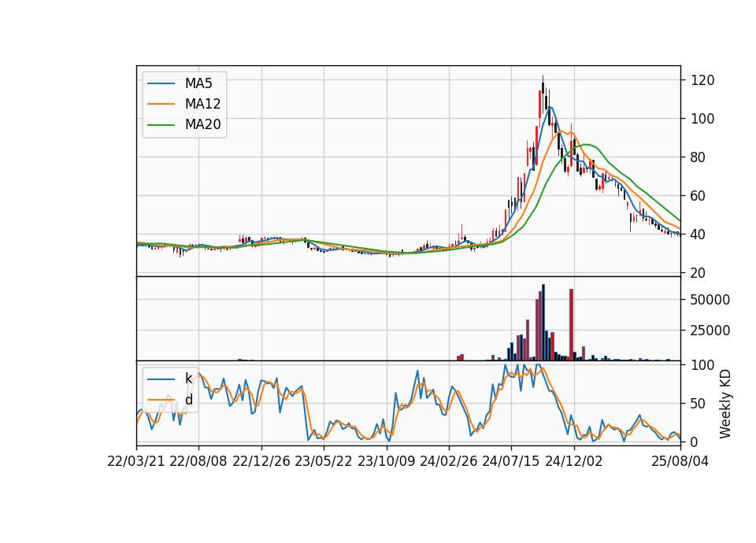Image resolution: width=756 pixels, height=543 pixels.
Task: Click the 50000 volume axis label
Action: (x=710, y=300)
